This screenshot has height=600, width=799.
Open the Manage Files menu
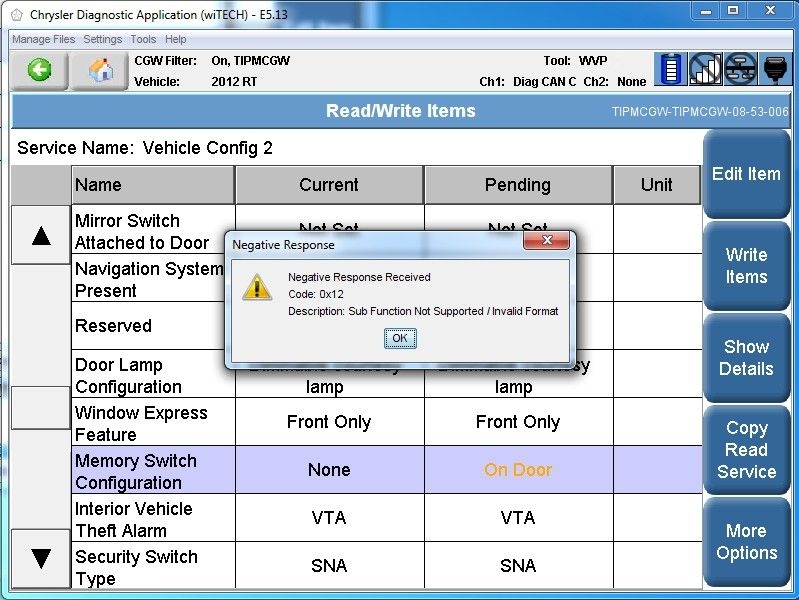tap(43, 39)
